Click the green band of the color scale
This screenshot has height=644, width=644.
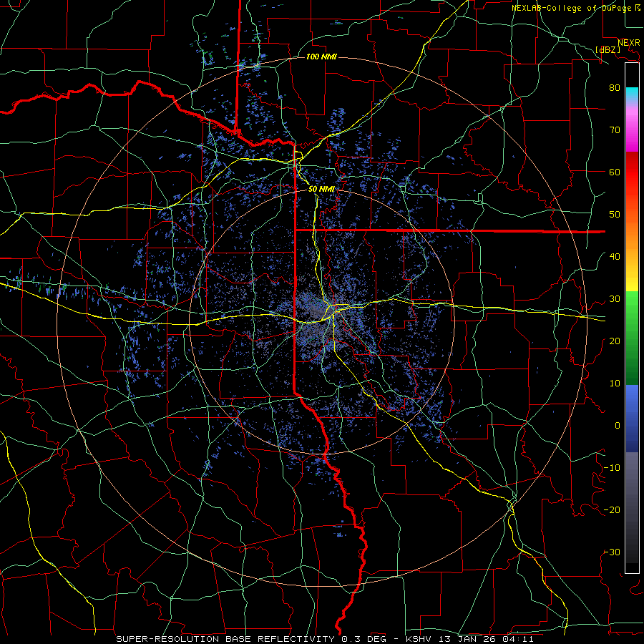coord(632,338)
